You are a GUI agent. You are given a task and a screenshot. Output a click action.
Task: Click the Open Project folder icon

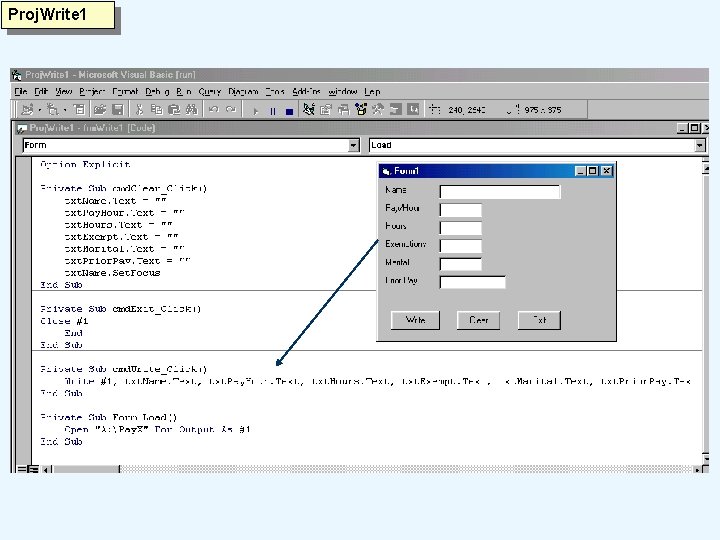click(99, 110)
